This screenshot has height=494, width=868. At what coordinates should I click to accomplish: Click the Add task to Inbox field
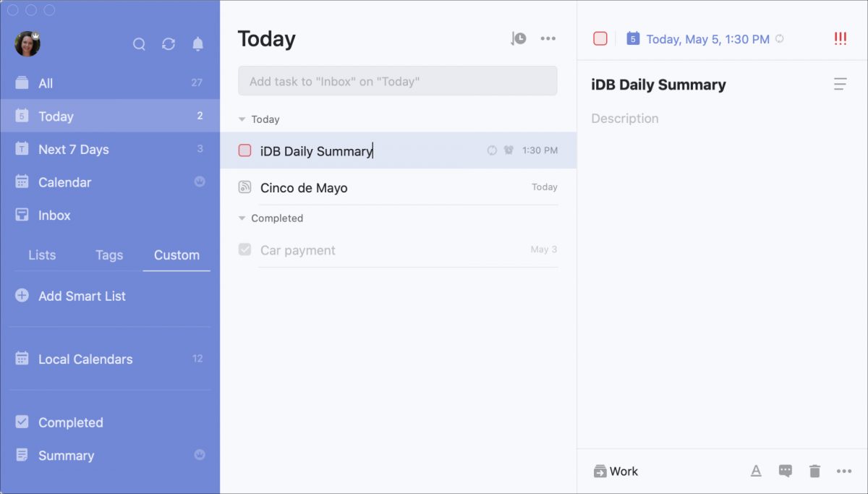(397, 80)
